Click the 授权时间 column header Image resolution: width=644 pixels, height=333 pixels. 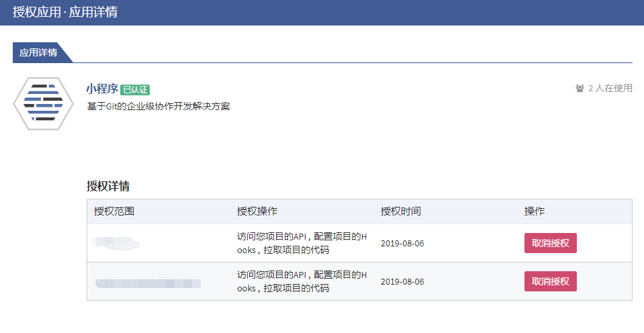[x=401, y=211]
